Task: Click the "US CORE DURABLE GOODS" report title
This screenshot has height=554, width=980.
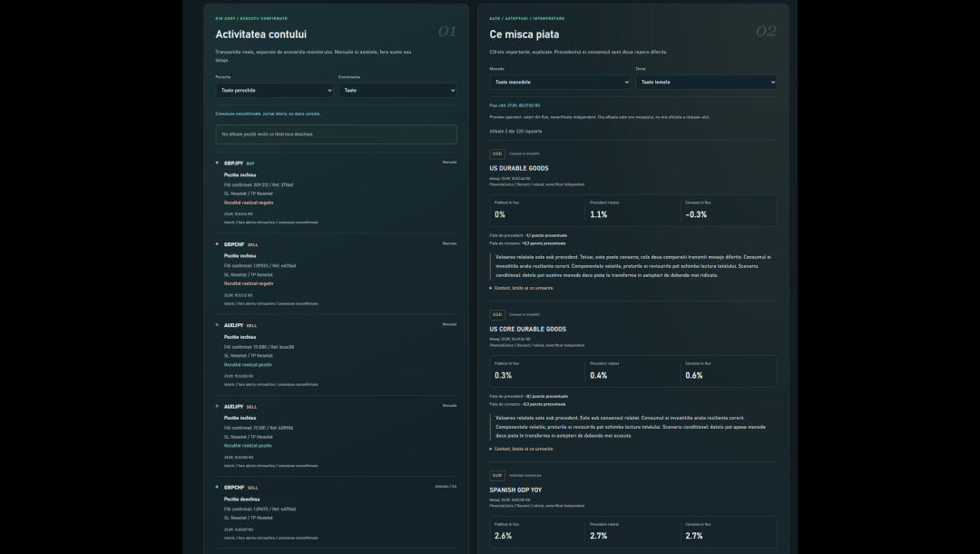Action: tap(527, 329)
